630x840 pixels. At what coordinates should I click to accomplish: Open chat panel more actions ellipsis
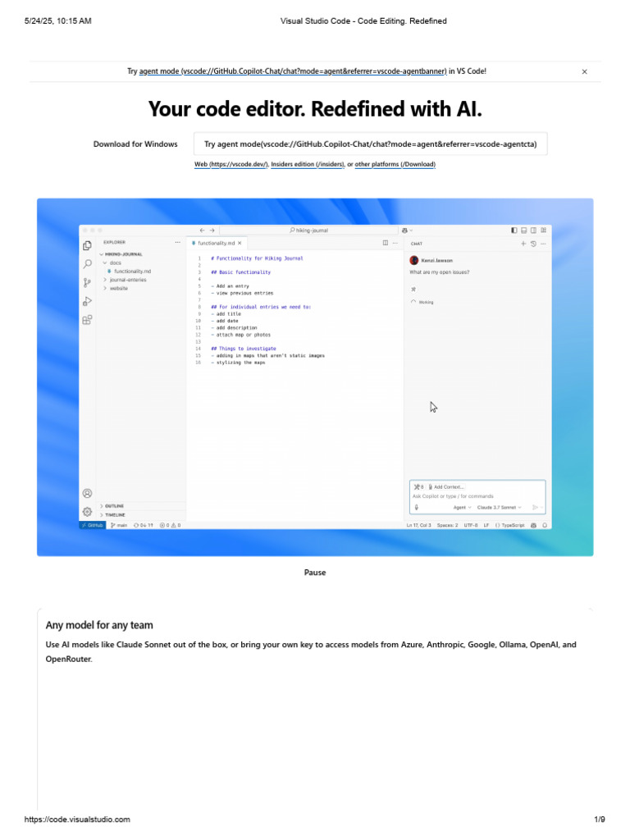pyautogui.click(x=543, y=244)
